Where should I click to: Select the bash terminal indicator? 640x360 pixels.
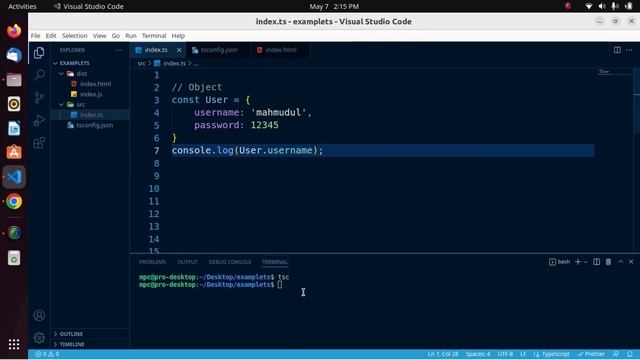click(x=559, y=262)
